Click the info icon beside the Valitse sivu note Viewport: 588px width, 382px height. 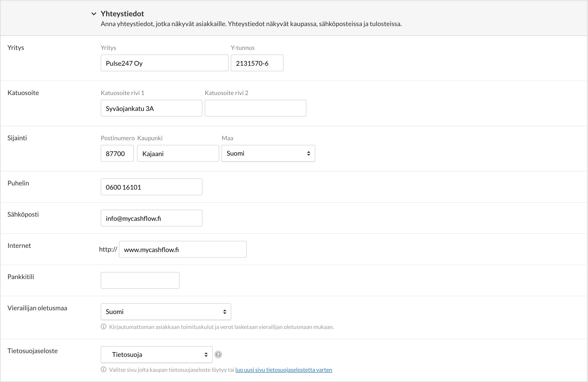click(x=104, y=369)
